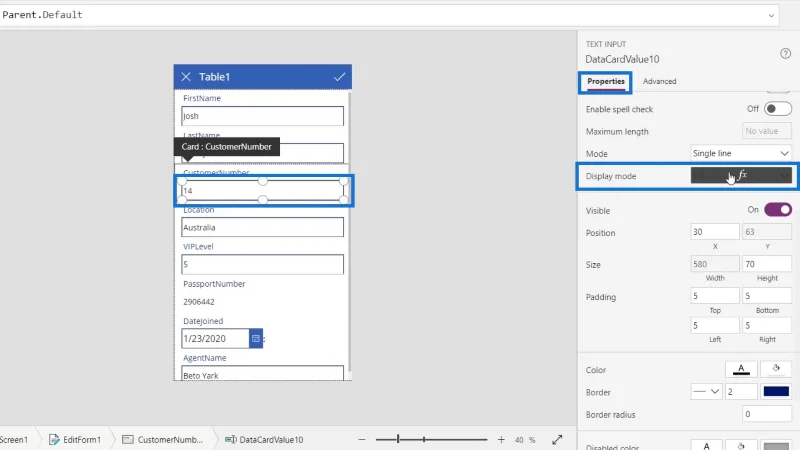
Task: Click the fill color bucket icon
Action: (776, 369)
